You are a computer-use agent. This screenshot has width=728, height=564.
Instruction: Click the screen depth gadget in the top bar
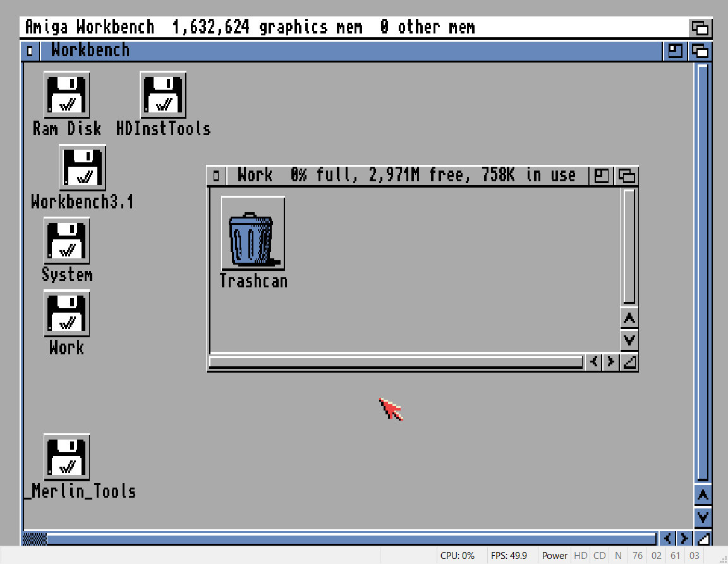[x=700, y=28]
